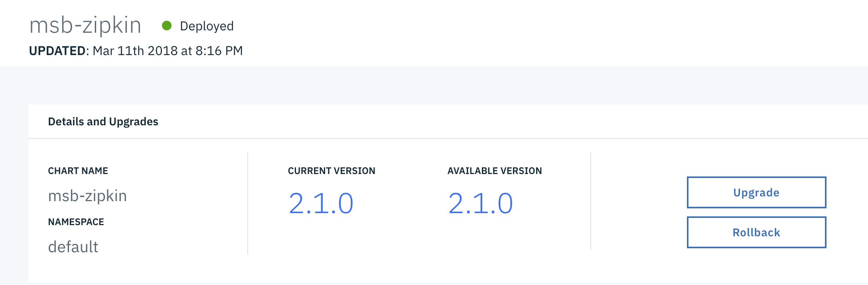Click the NAMESPACE label
The height and width of the screenshot is (285, 868).
tap(76, 222)
